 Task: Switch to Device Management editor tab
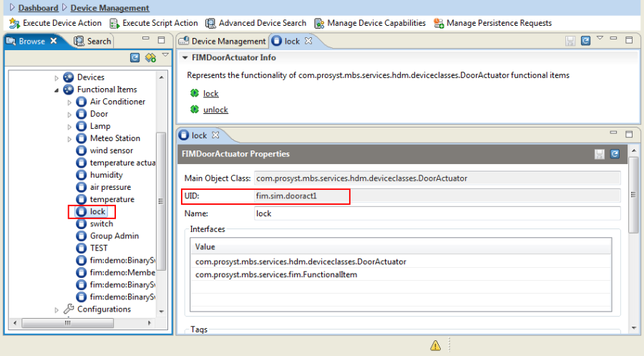pyautogui.click(x=223, y=41)
